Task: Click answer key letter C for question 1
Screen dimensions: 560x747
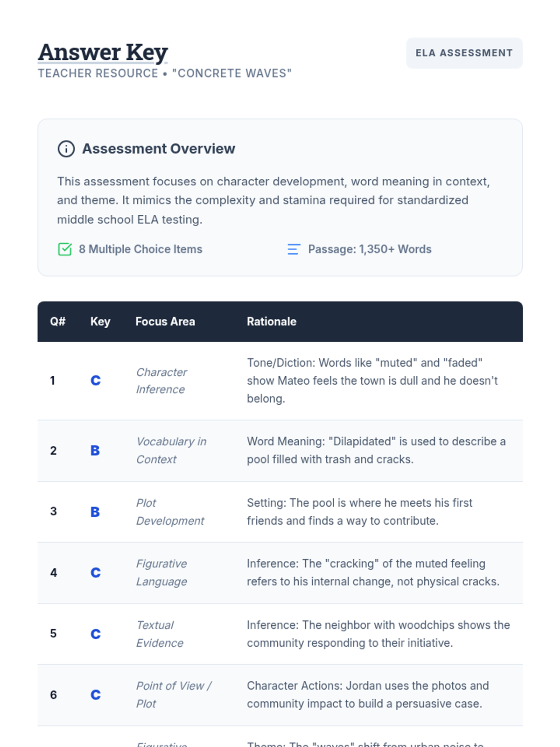Action: [96, 381]
